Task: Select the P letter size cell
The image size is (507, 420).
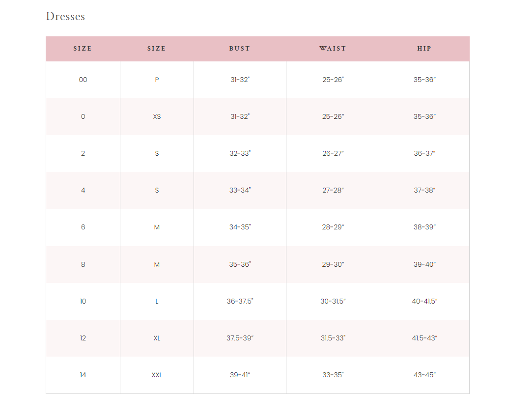Action: 157,80
